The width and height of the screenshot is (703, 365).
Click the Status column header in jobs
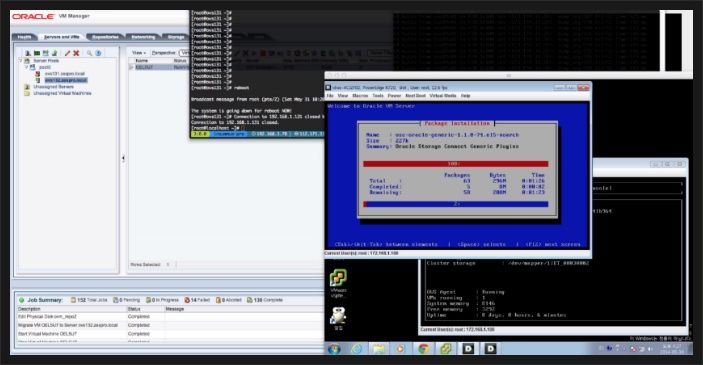click(134, 309)
